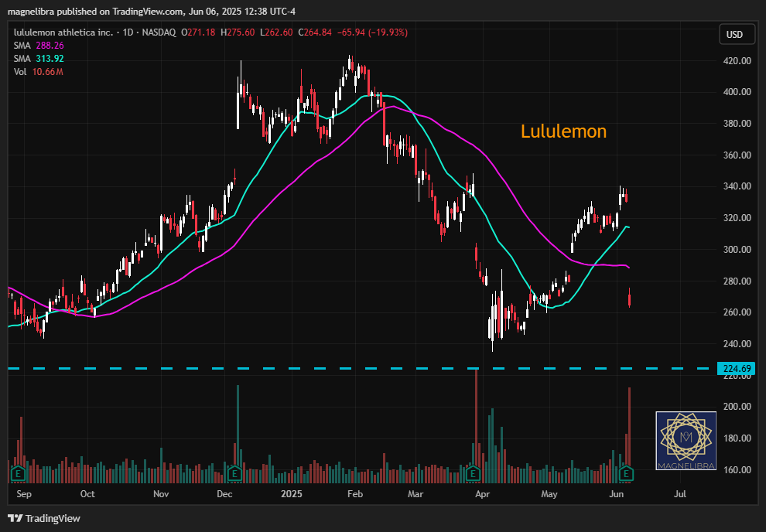This screenshot has width=766, height=532.
Task: Click the 360.00 price axis label
Action: (737, 155)
